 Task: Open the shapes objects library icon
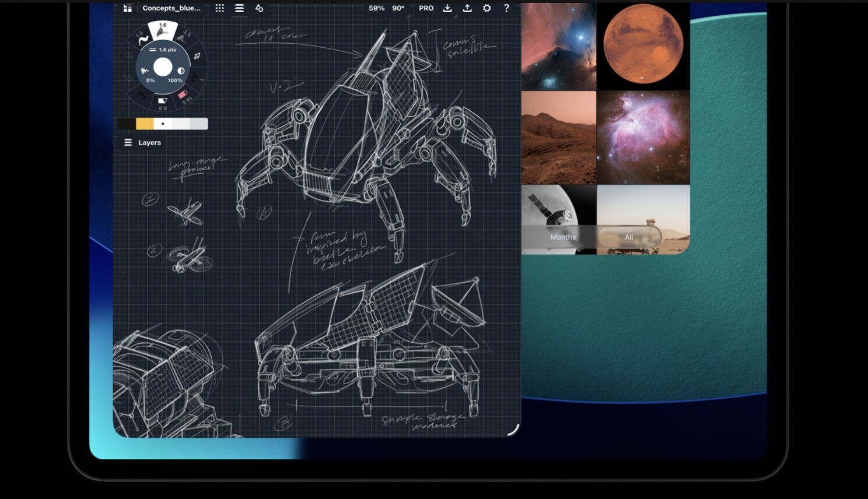[x=259, y=8]
